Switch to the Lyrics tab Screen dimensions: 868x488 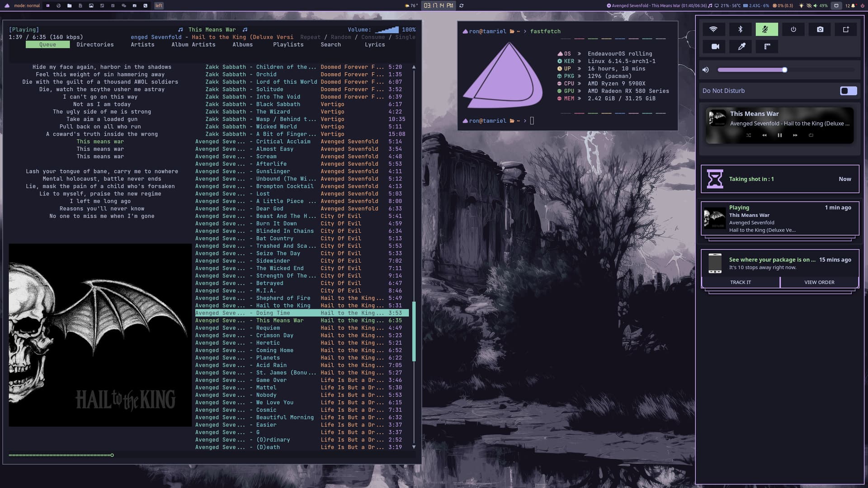click(375, 44)
